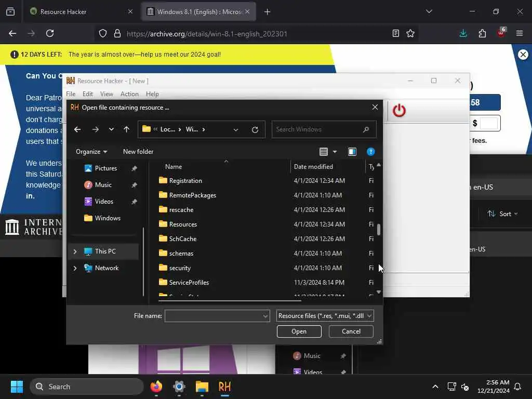The width and height of the screenshot is (532, 399).
Task: Click the Open button
Action: click(x=299, y=331)
